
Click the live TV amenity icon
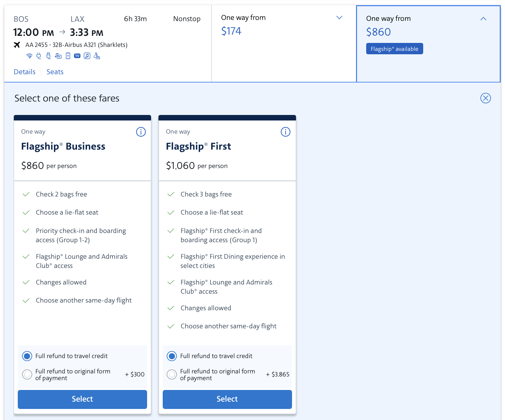77,56
